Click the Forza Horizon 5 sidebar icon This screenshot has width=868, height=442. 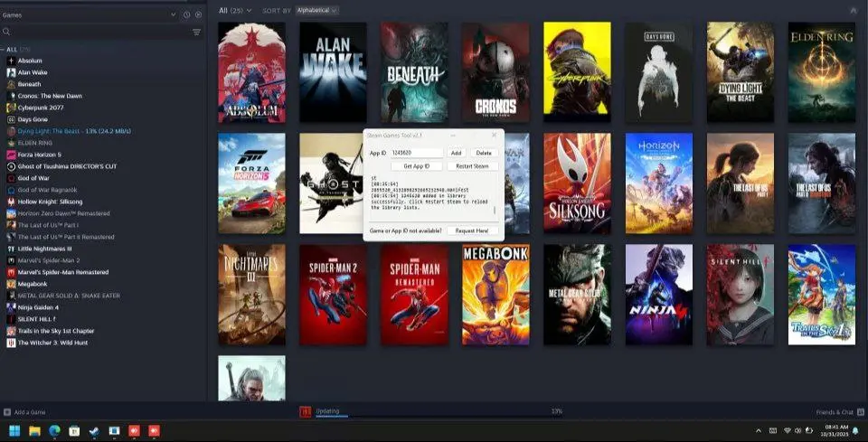(x=11, y=155)
